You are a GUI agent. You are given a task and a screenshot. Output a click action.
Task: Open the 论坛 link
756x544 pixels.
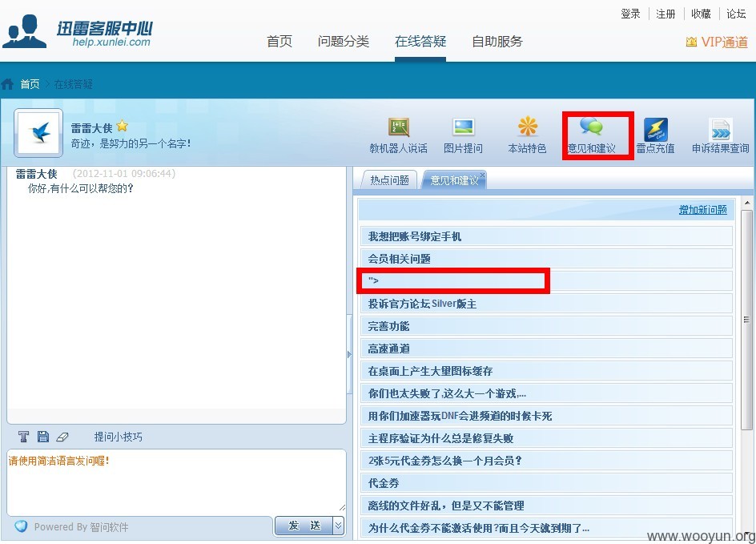click(x=736, y=14)
